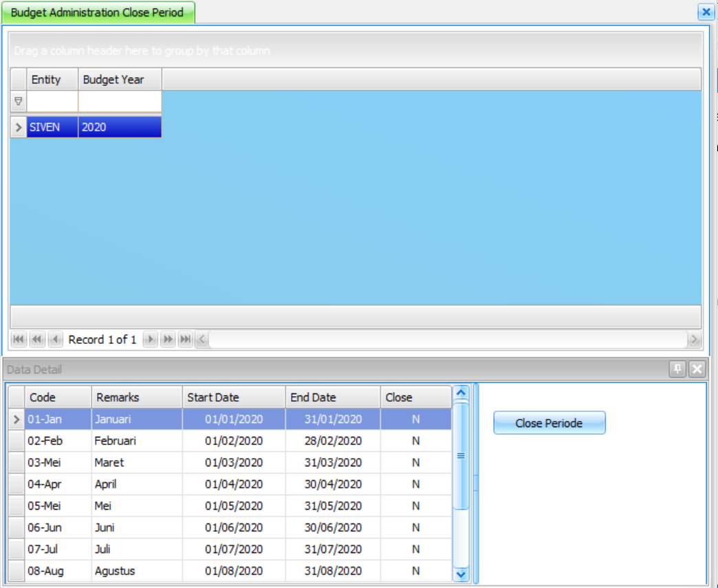Click the Budget Year filter input cell
The image size is (718, 588).
(120, 101)
